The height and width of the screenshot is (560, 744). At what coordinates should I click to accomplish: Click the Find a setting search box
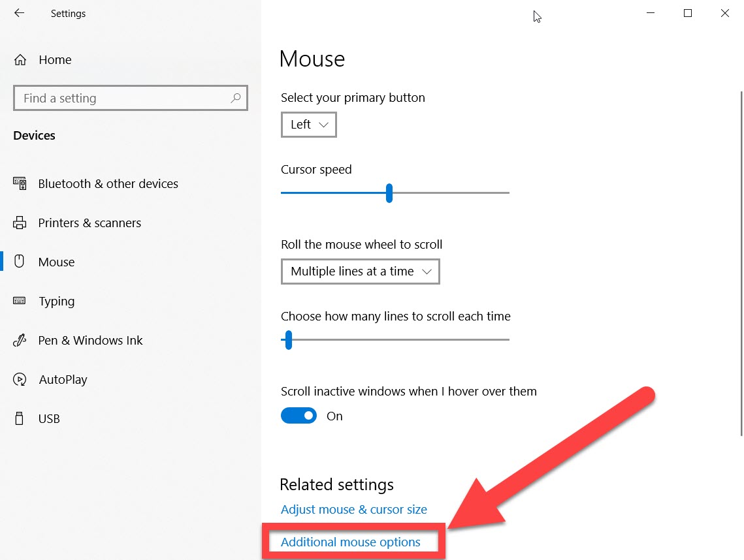coord(131,98)
